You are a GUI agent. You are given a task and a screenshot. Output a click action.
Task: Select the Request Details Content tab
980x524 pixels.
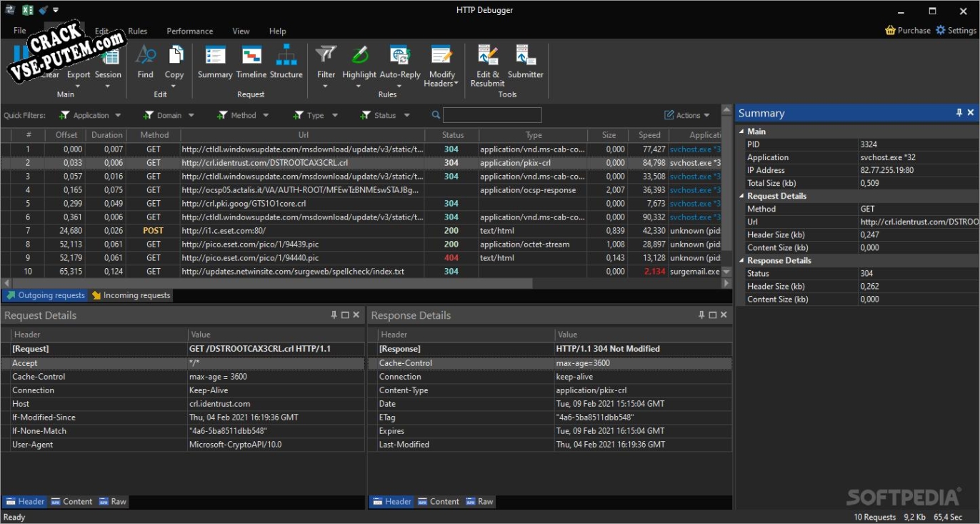(x=71, y=501)
